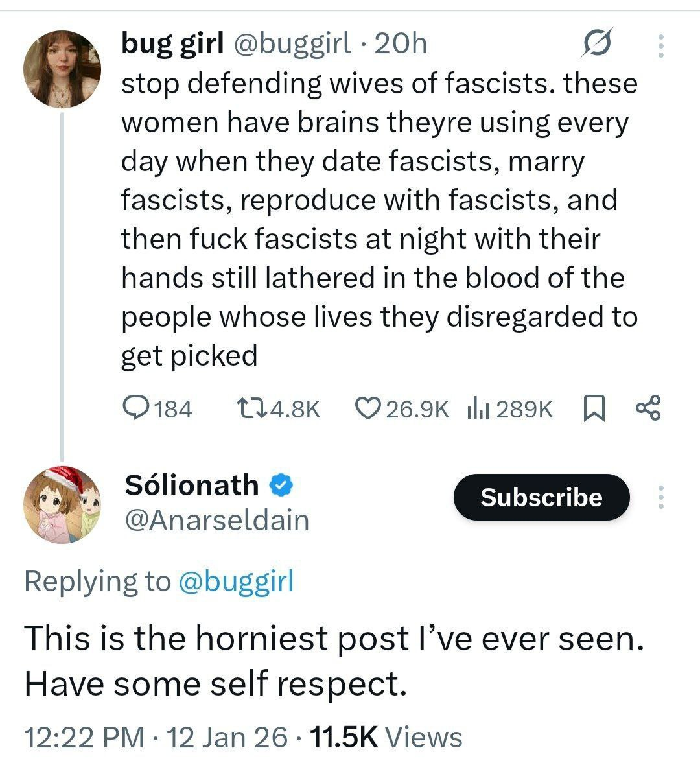Open more options for bug girl's post
Viewport: 700px width, 774px height.
tap(661, 45)
